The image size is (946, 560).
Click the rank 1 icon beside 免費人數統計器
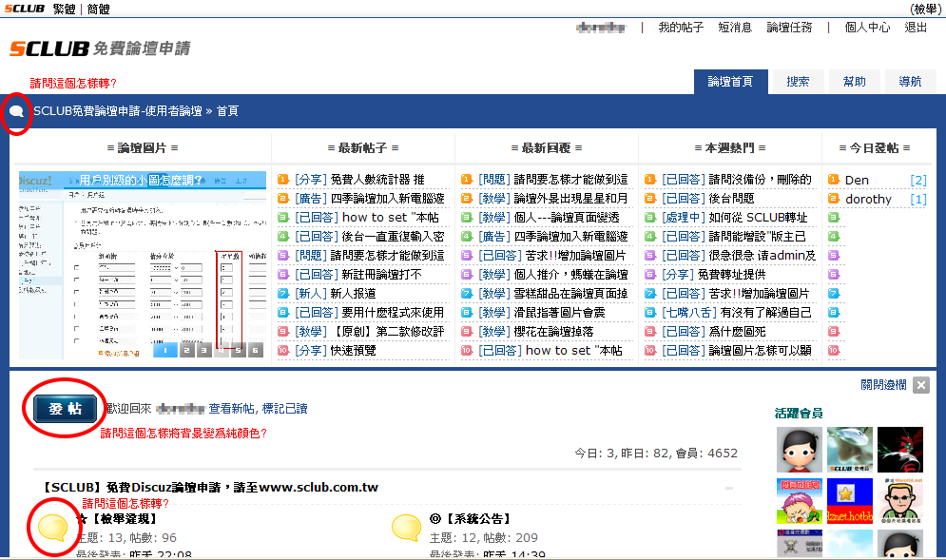pos(283,180)
